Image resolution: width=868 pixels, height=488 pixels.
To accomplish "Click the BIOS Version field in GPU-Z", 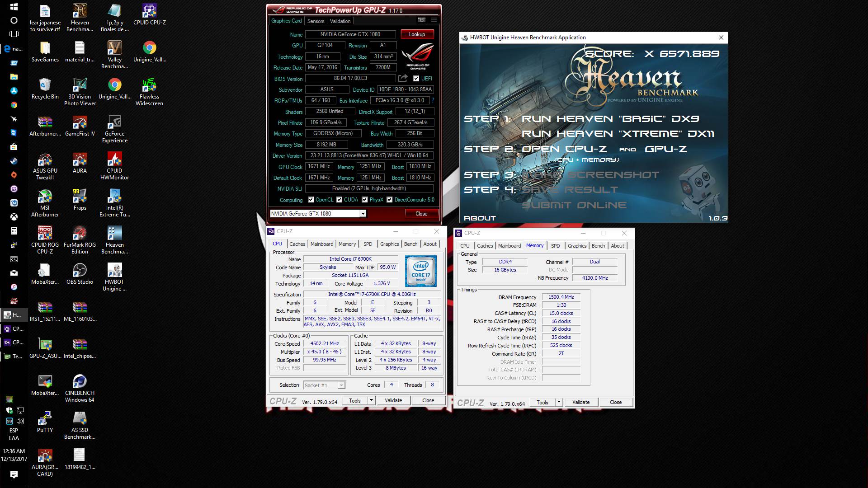I will (350, 78).
